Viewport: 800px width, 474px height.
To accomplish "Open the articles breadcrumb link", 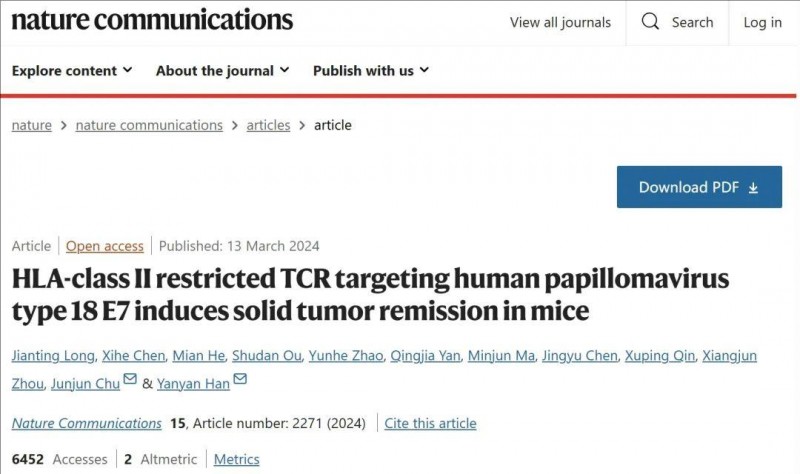I will (268, 125).
